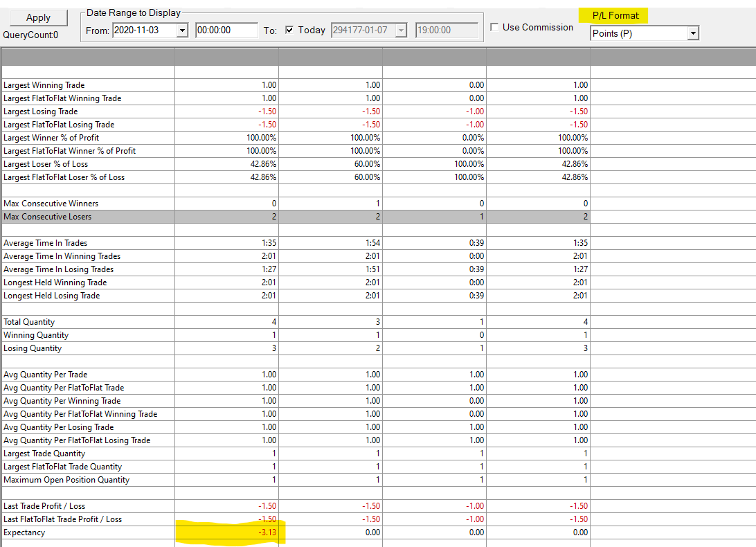Click Average Time In Losing Trades label
756x547 pixels.
58,269
